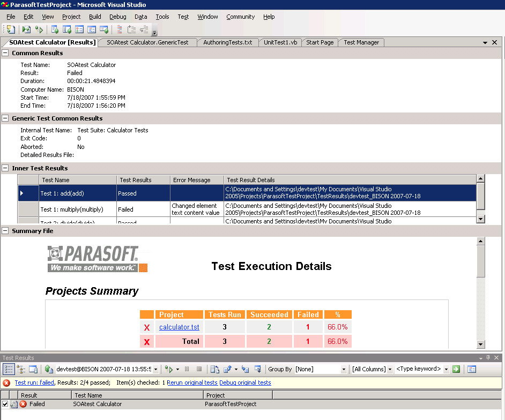505x420 pixels.
Task: Switch to the Start Page tab
Action: point(320,42)
